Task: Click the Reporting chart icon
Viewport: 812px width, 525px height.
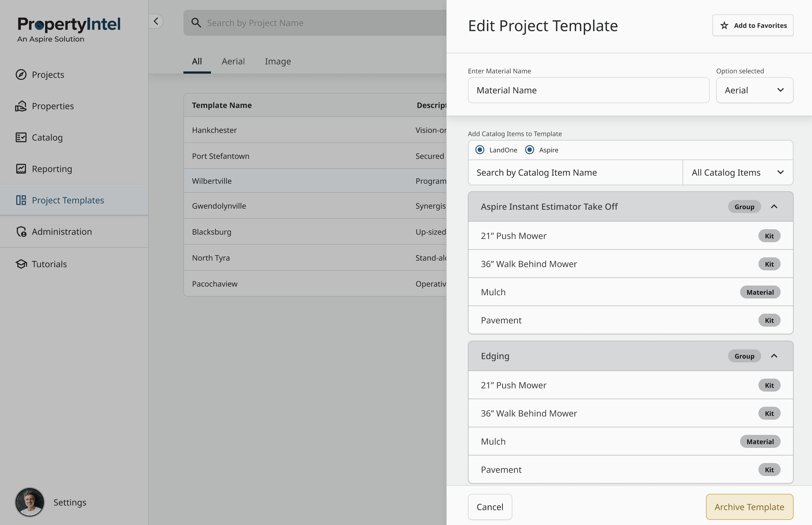Action: pyautogui.click(x=21, y=169)
